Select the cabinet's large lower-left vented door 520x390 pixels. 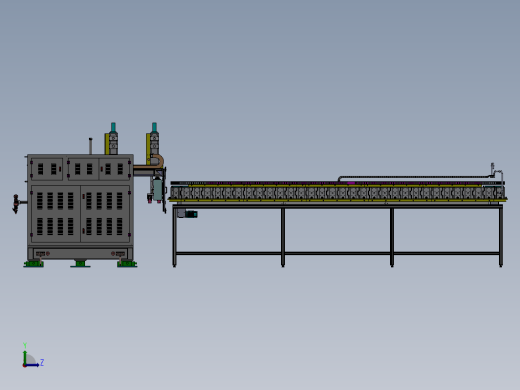tap(56, 214)
